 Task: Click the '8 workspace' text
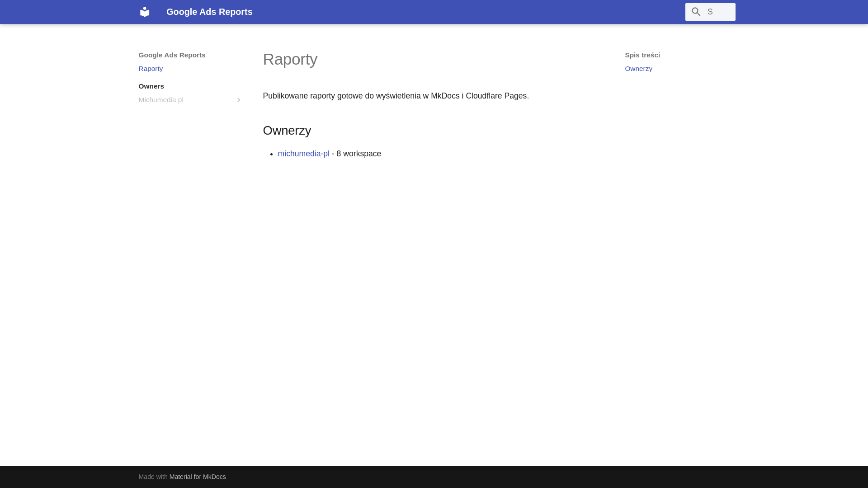point(359,154)
